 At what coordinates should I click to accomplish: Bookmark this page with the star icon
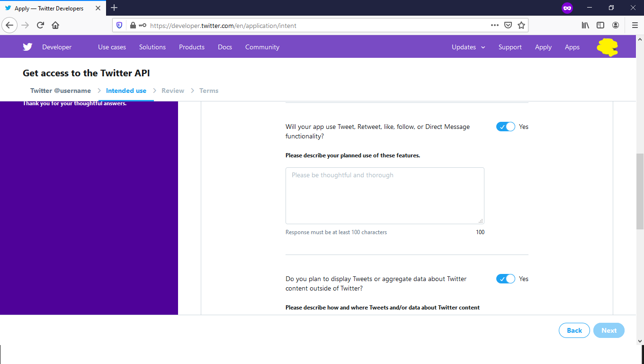click(521, 25)
